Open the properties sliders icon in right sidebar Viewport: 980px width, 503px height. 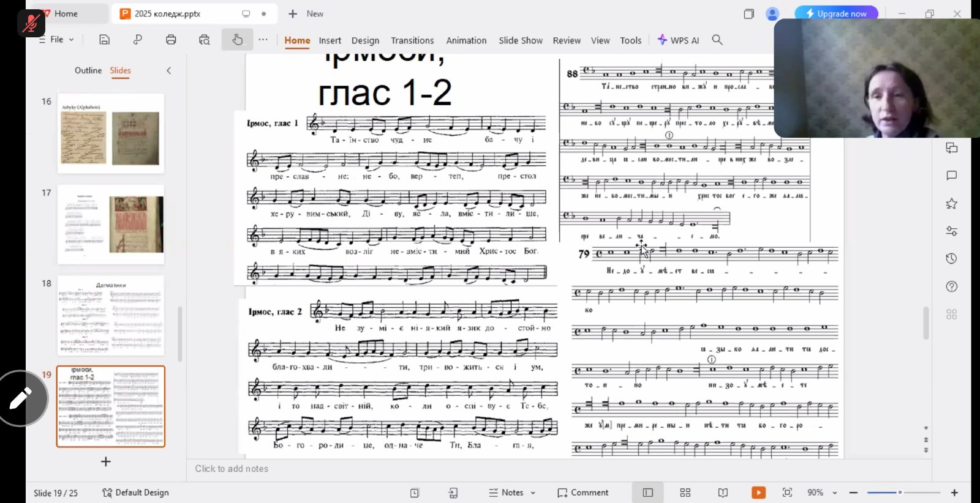pyautogui.click(x=951, y=231)
